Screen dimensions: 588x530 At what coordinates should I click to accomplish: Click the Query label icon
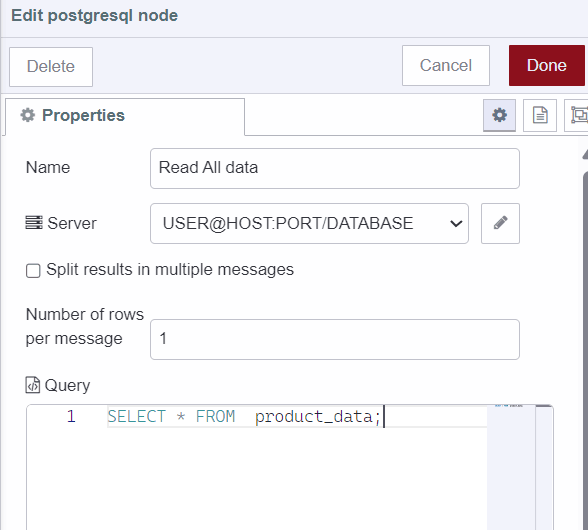pyautogui.click(x=33, y=385)
